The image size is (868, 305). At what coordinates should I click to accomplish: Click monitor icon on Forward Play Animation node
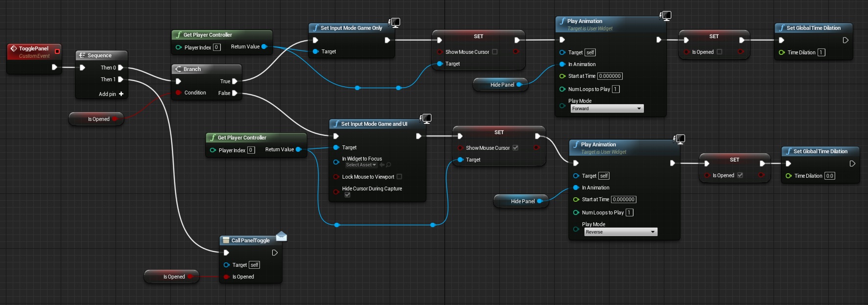tap(666, 16)
